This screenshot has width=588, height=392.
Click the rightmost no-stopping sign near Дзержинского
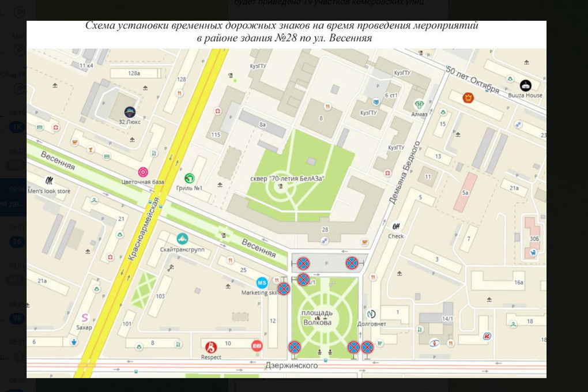point(367,347)
